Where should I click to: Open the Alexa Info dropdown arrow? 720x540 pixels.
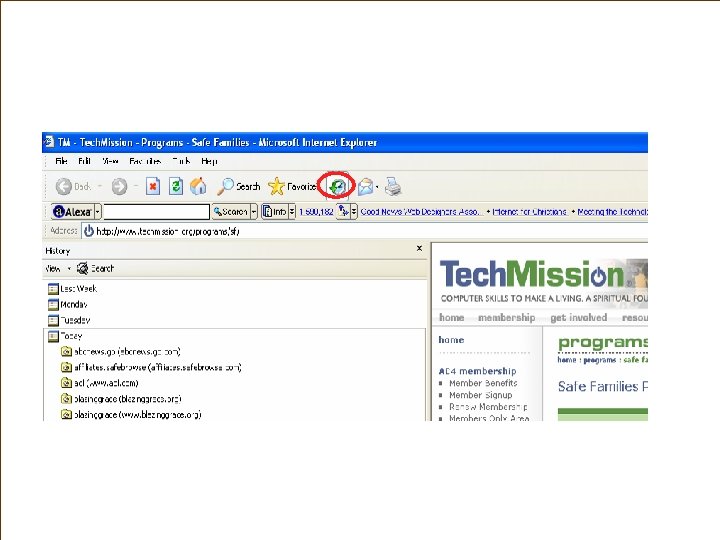pyautogui.click(x=292, y=212)
